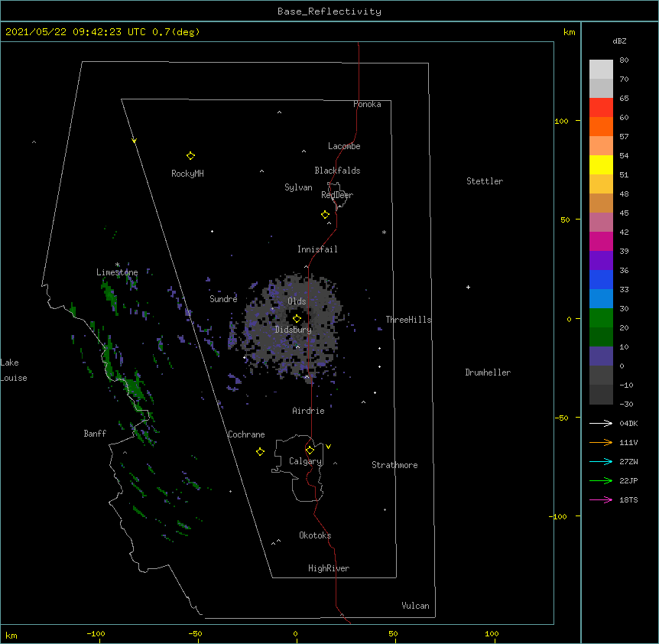The width and height of the screenshot is (659, 644).
Task: Click the Lake Louise label
Action: 14,370
